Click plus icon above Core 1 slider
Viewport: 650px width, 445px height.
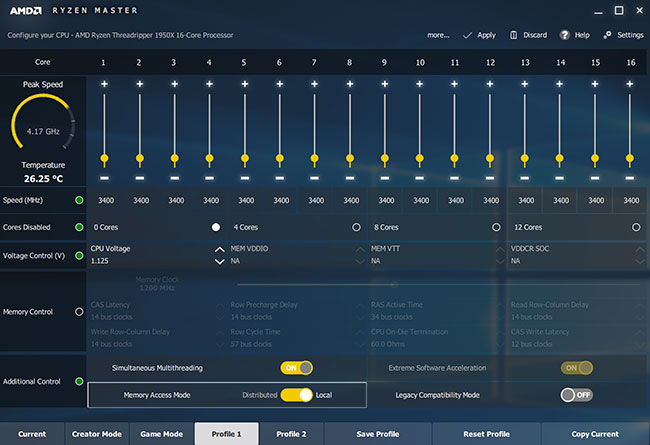tap(104, 84)
